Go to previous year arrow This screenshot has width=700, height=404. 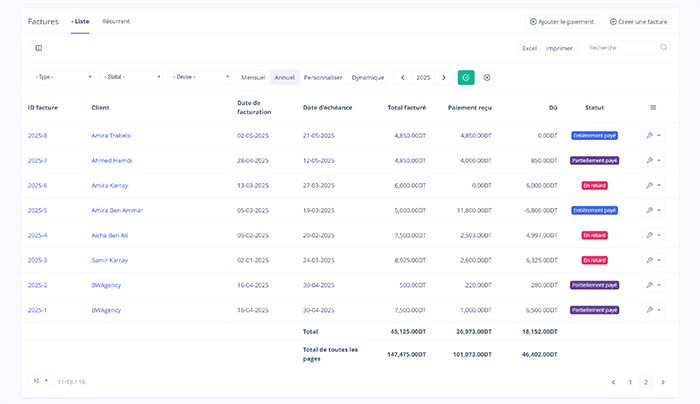(402, 77)
